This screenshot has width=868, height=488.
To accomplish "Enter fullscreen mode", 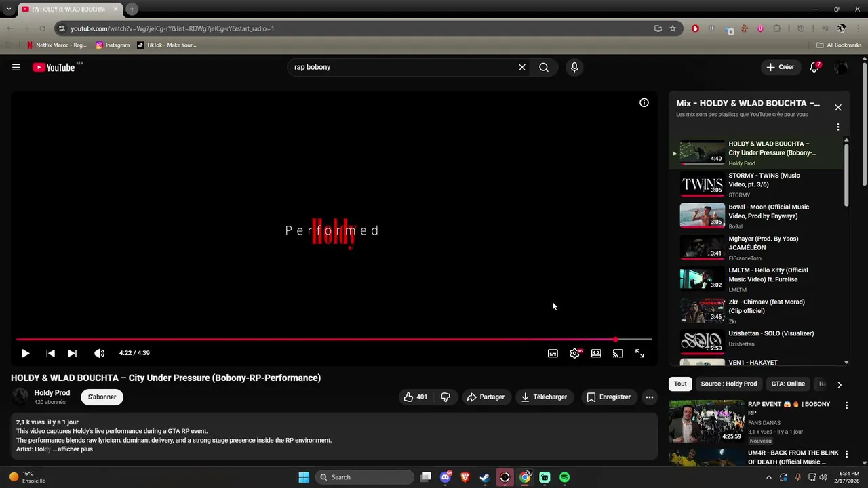I will [x=639, y=353].
